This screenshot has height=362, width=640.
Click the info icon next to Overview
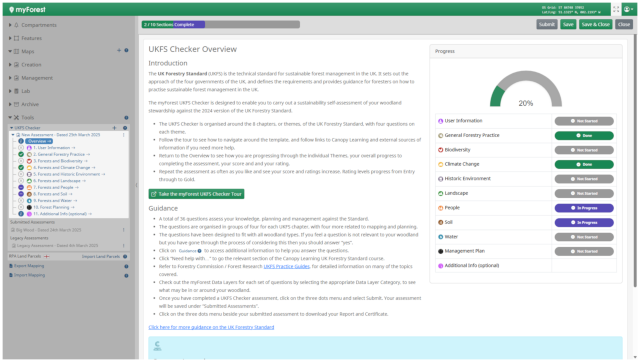point(21,141)
